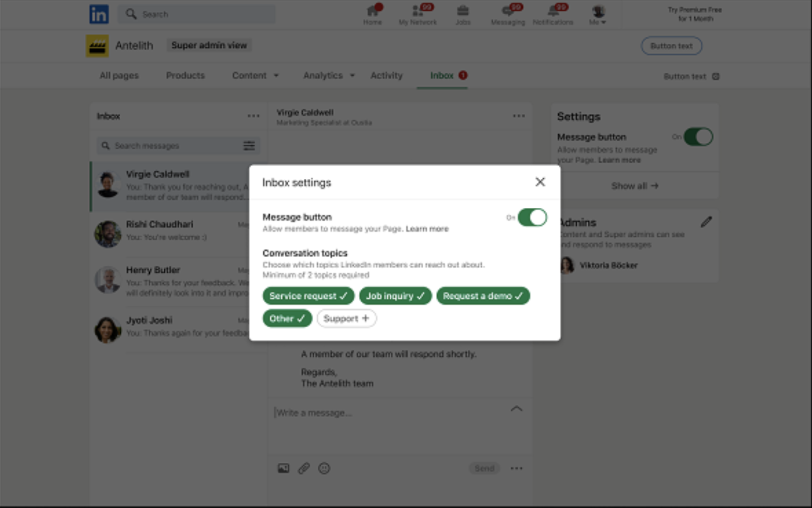
Task: Click the Search messages field
Action: [178, 146]
